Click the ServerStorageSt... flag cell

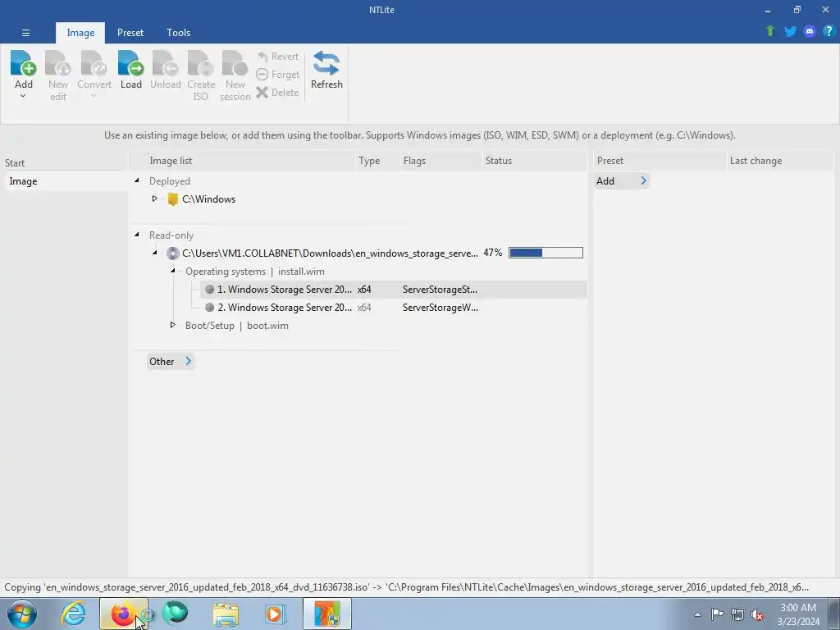click(440, 290)
